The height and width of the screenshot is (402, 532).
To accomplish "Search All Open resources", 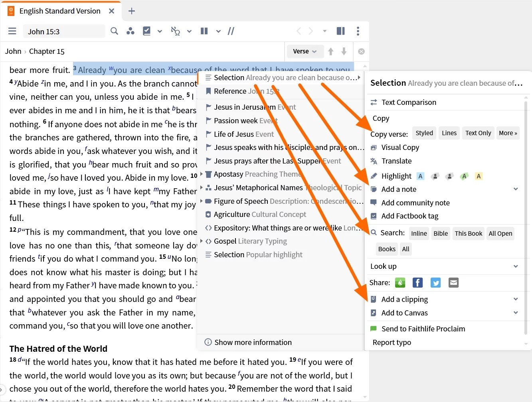I will coord(500,234).
